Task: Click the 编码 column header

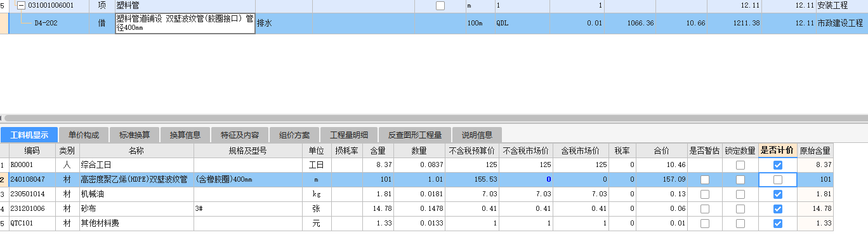Action: pos(32,151)
